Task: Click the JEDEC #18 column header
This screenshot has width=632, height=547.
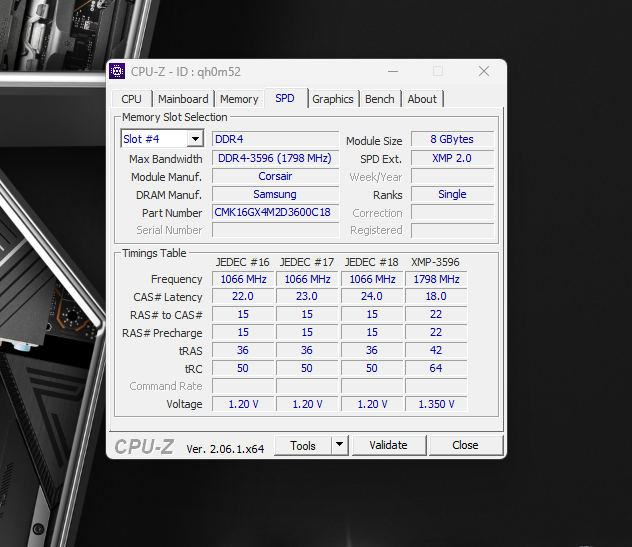Action: [372, 262]
